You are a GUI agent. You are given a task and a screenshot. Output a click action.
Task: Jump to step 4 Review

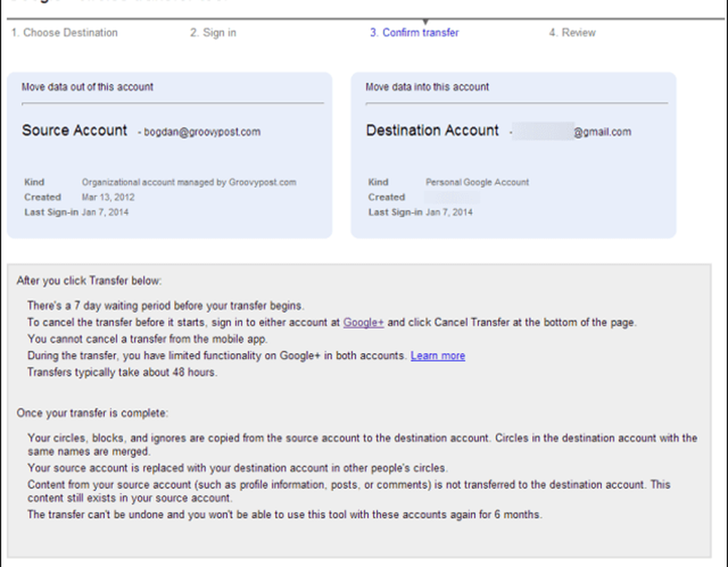coord(572,33)
